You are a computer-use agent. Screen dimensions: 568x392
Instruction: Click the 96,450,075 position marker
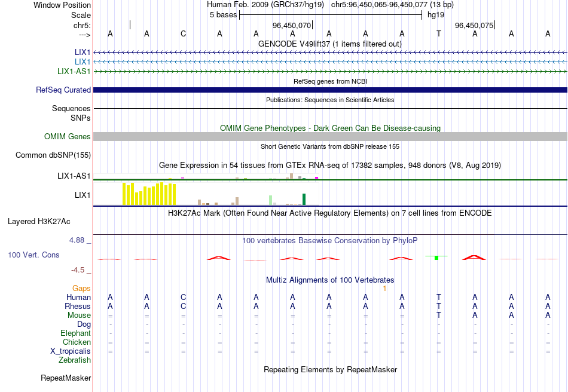474,25
